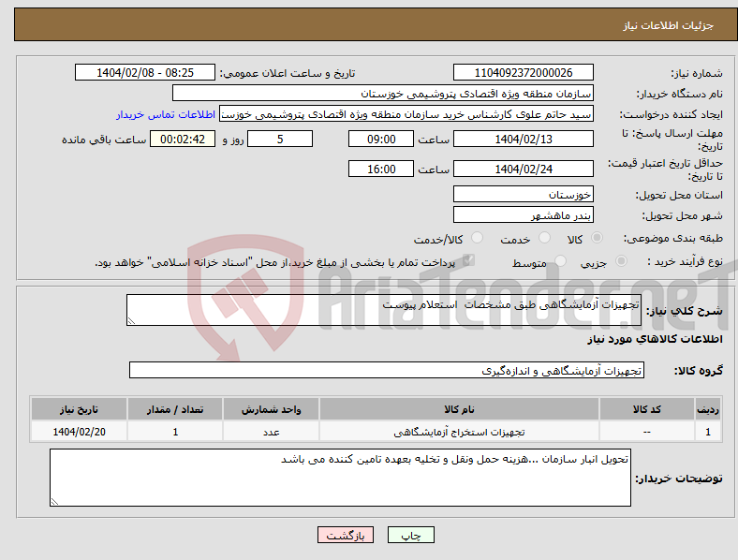
Task: Click the label طبقه بندی موضوعی
Action: pyautogui.click(x=673, y=238)
